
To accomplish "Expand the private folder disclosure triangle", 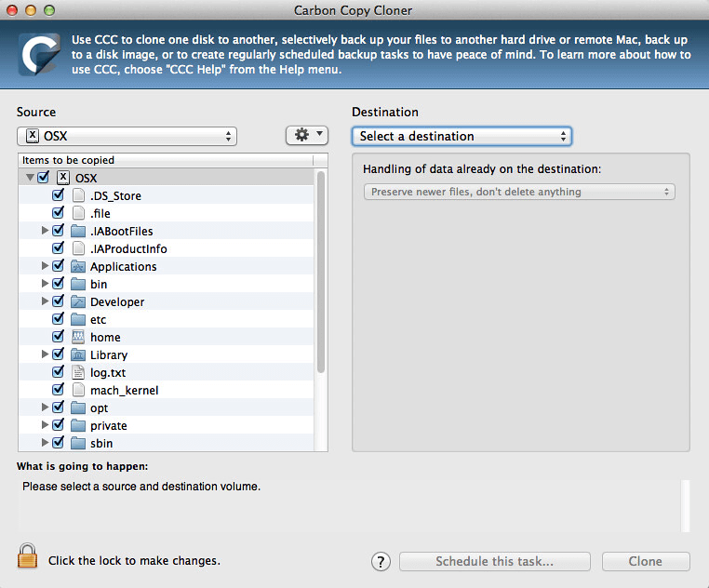I will [45, 426].
